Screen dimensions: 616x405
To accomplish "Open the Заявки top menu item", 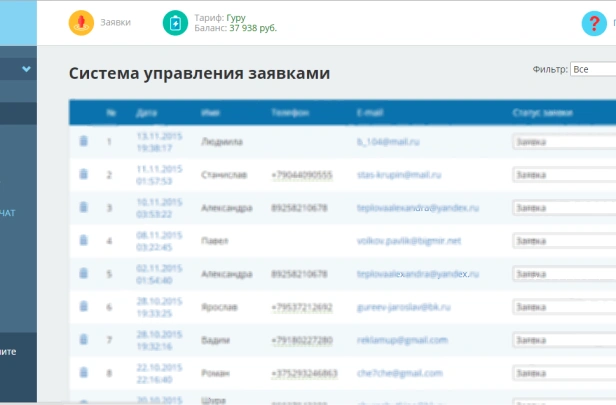I will (116, 22).
